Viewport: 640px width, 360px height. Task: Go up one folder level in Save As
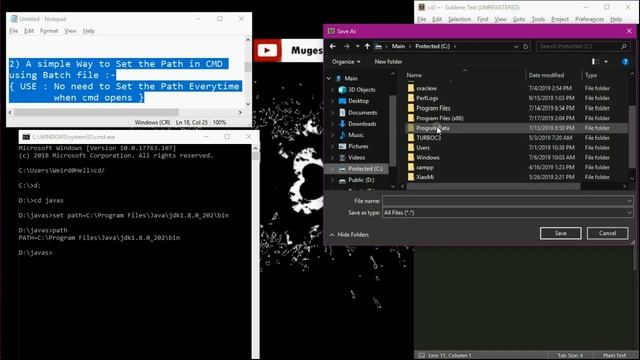click(x=367, y=47)
